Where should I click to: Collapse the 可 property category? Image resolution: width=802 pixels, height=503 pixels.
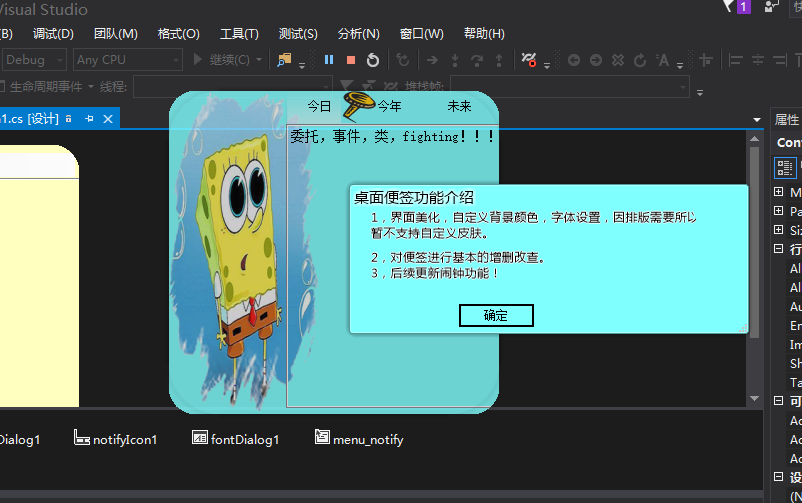(778, 401)
